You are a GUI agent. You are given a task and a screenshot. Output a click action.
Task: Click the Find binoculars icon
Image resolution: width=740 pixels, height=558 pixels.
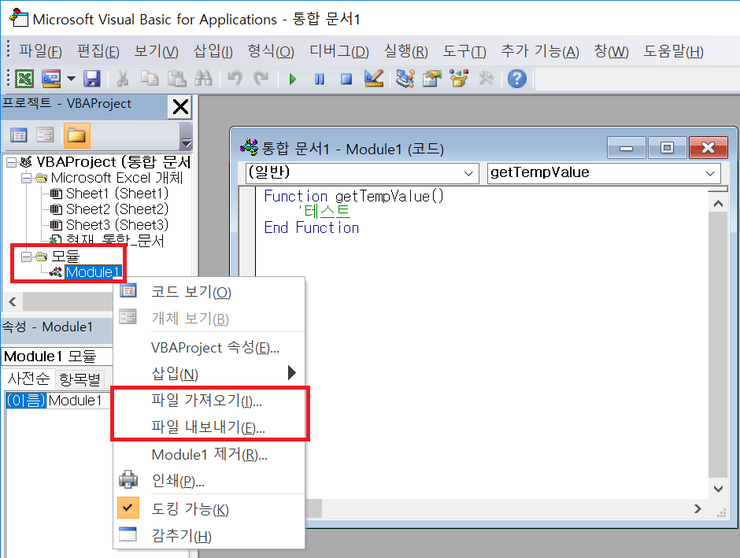pyautogui.click(x=203, y=78)
